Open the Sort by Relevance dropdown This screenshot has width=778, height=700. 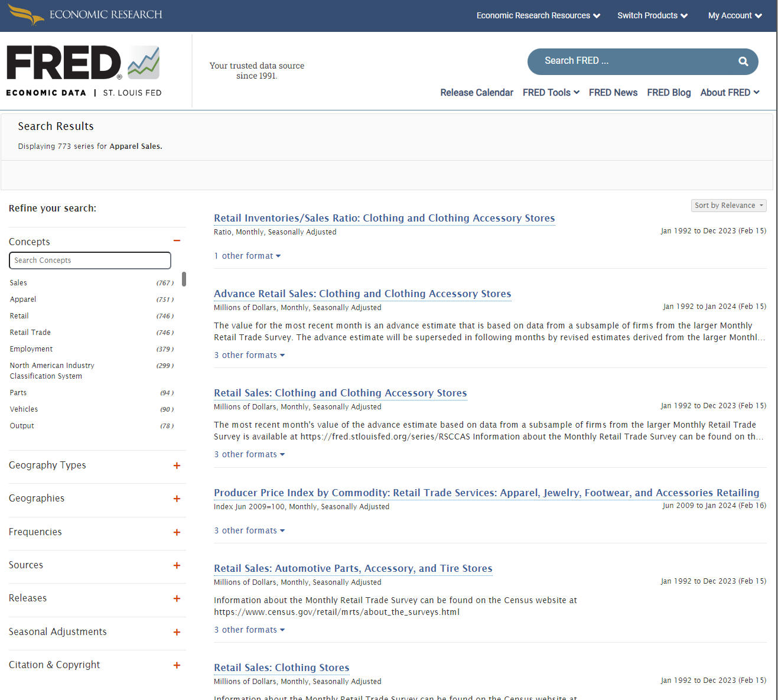728,206
